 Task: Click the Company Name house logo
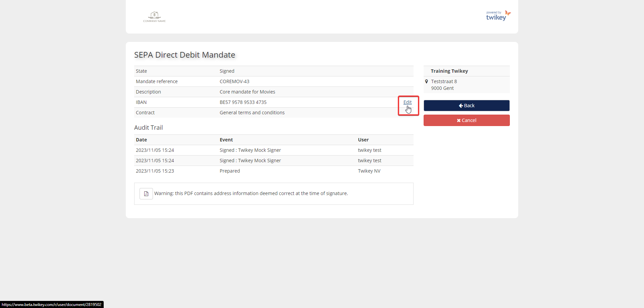[x=154, y=16]
